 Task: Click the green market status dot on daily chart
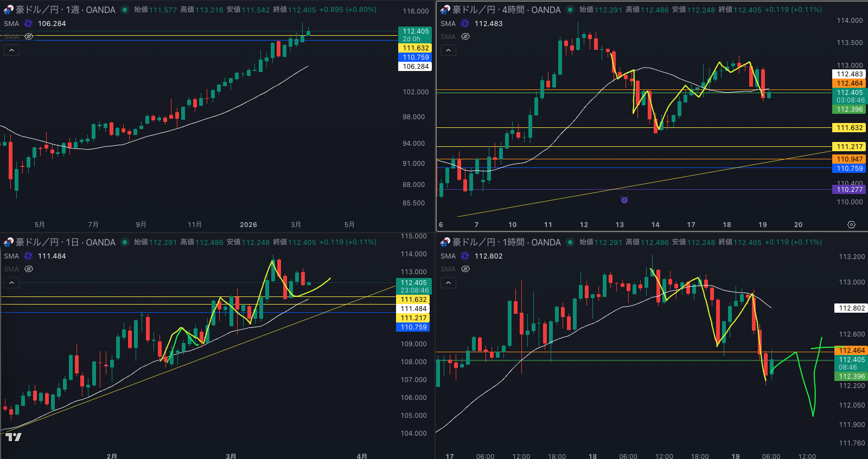pyautogui.click(x=125, y=242)
